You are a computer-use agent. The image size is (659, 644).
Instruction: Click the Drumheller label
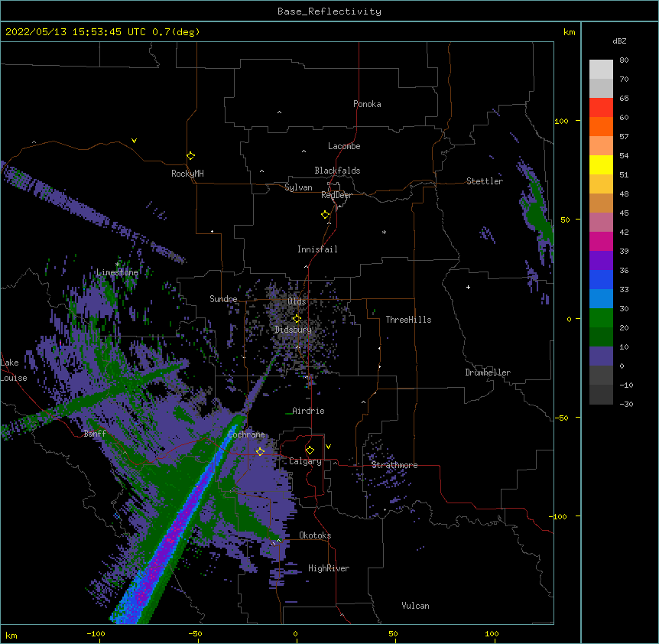click(488, 372)
